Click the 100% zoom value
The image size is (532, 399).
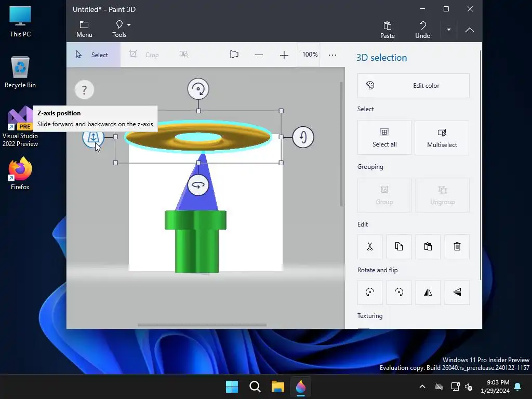[310, 54]
